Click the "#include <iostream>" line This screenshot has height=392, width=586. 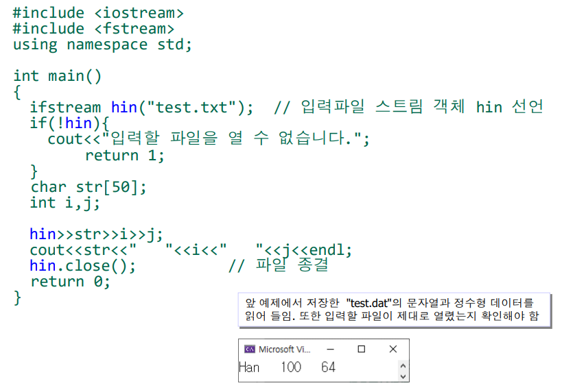[98, 13]
